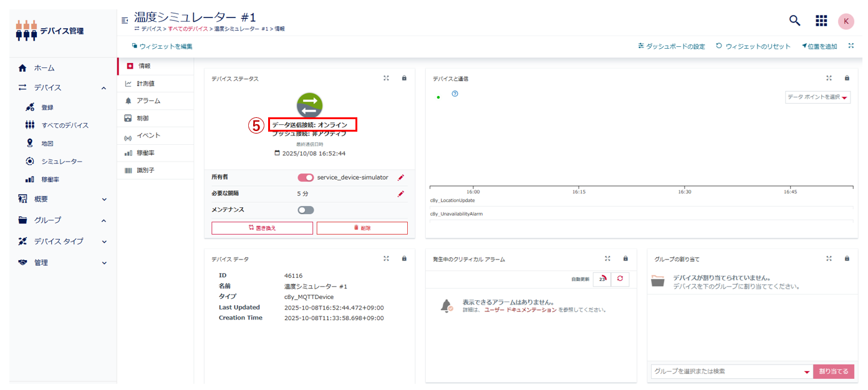The image size is (868, 390).
Task: Open the アラーム tab
Action: click(x=148, y=100)
